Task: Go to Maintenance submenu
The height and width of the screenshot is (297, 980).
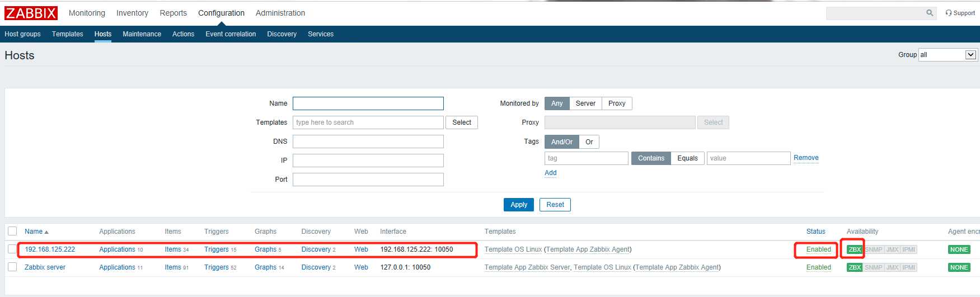Action: (142, 34)
